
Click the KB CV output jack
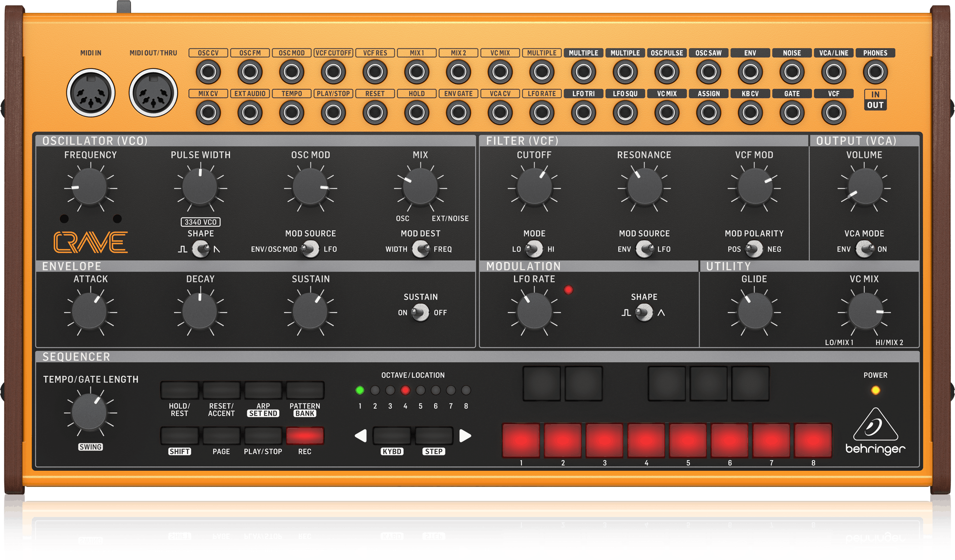click(750, 113)
